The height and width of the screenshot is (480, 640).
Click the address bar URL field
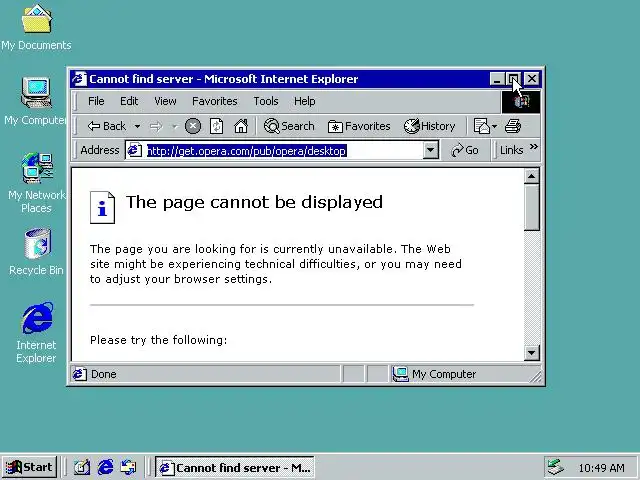click(x=283, y=151)
